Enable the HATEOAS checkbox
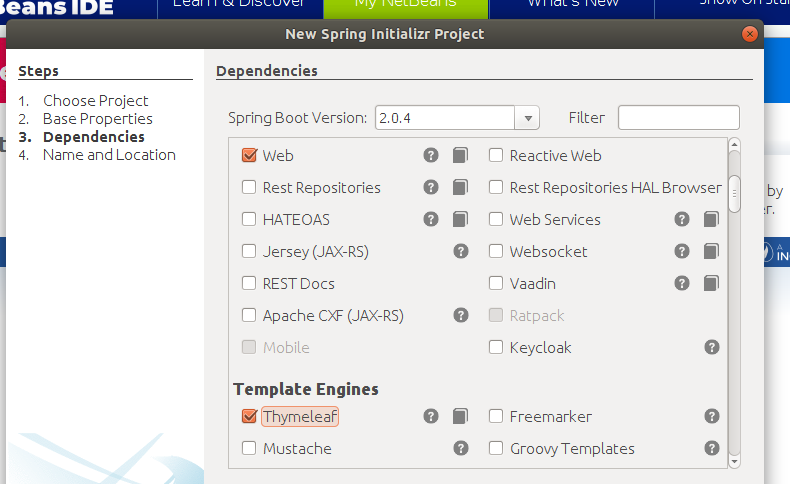 (249, 219)
